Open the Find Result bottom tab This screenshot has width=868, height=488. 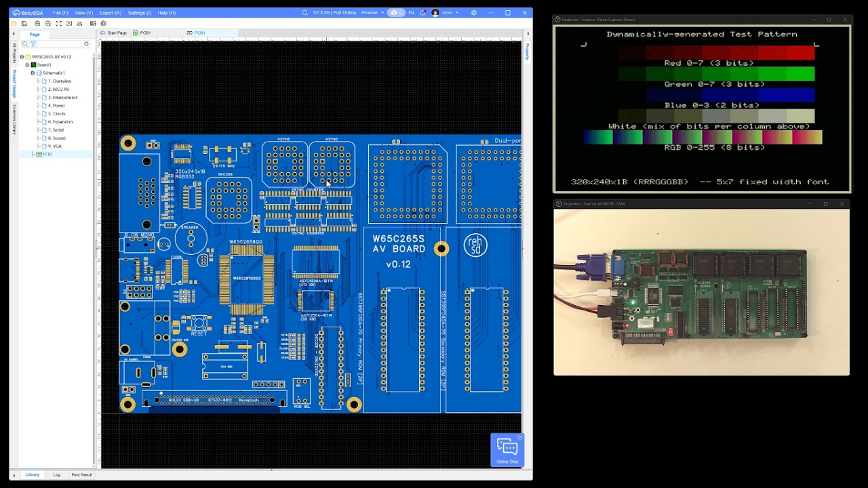point(82,475)
